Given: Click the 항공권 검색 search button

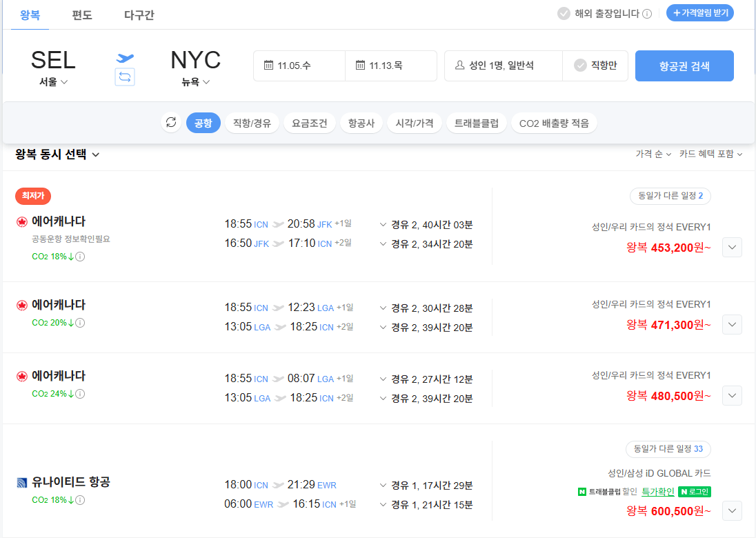Looking at the screenshot, I should point(684,66).
